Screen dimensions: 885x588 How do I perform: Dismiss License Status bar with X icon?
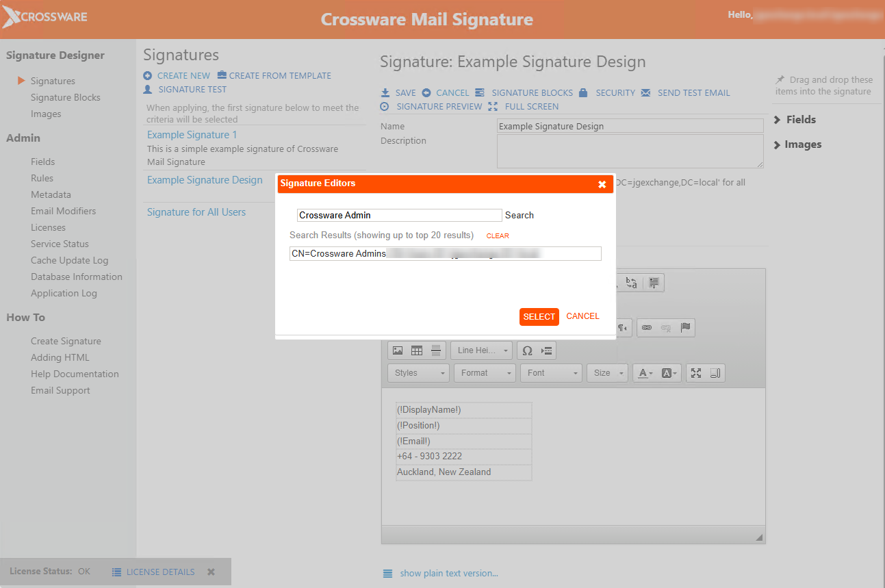[x=211, y=572]
